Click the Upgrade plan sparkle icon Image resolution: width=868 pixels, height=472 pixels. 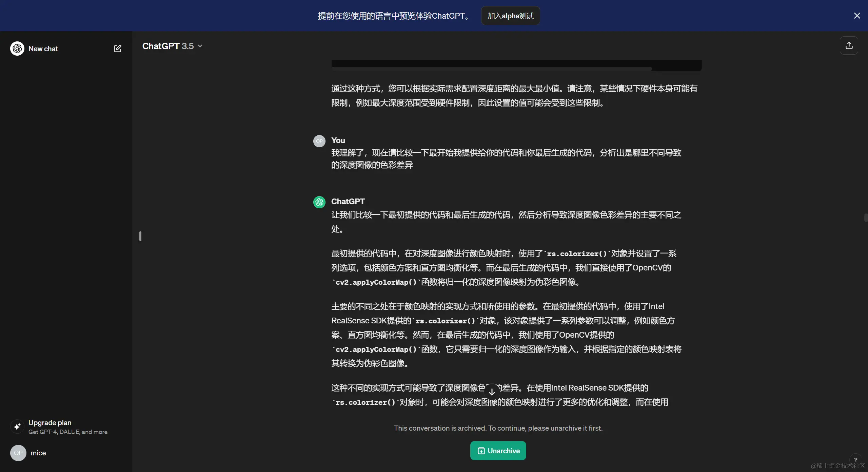click(17, 427)
